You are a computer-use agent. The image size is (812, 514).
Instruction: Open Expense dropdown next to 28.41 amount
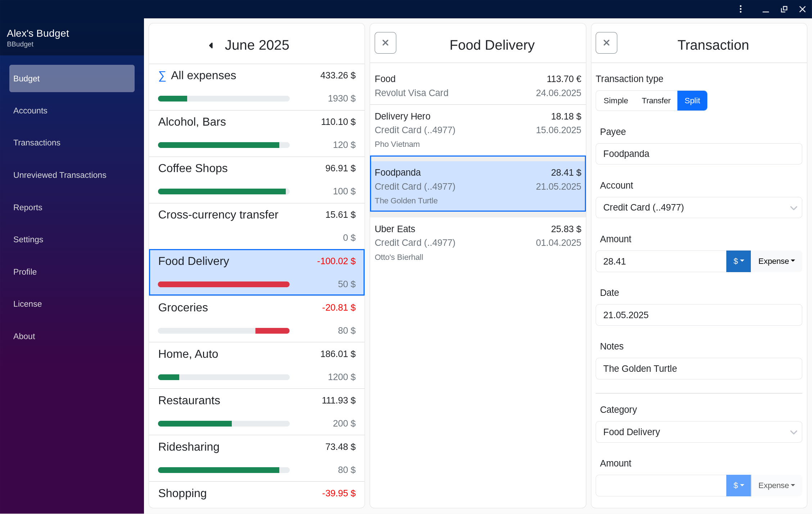tap(776, 261)
